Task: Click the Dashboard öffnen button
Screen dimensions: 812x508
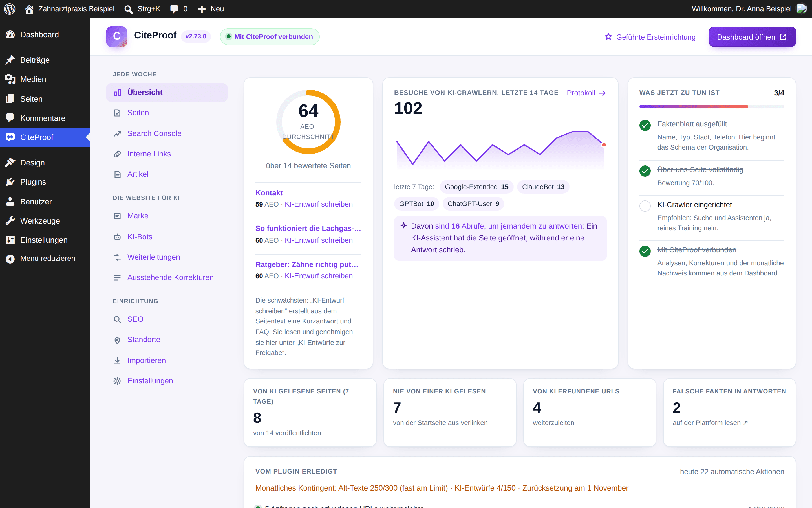Action: [752, 37]
